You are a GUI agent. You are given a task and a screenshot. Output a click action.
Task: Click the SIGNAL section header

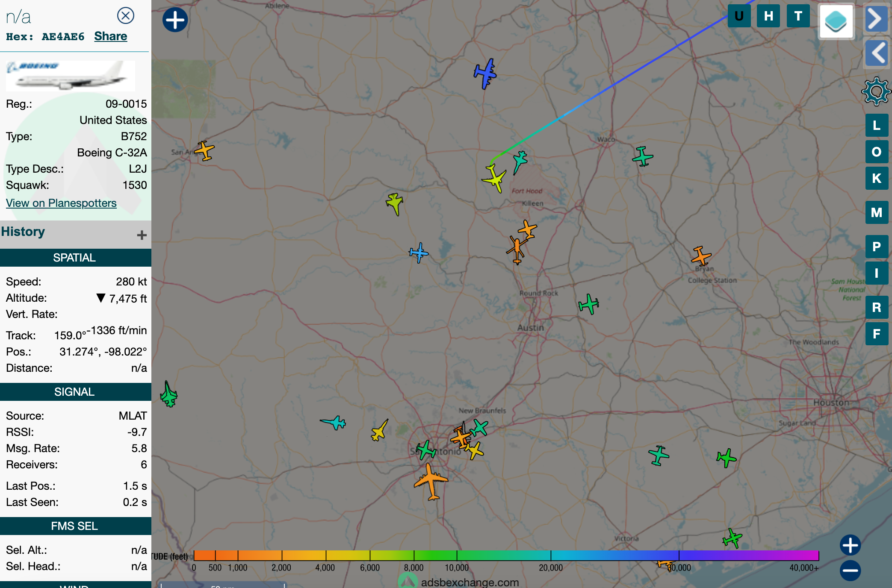(76, 392)
